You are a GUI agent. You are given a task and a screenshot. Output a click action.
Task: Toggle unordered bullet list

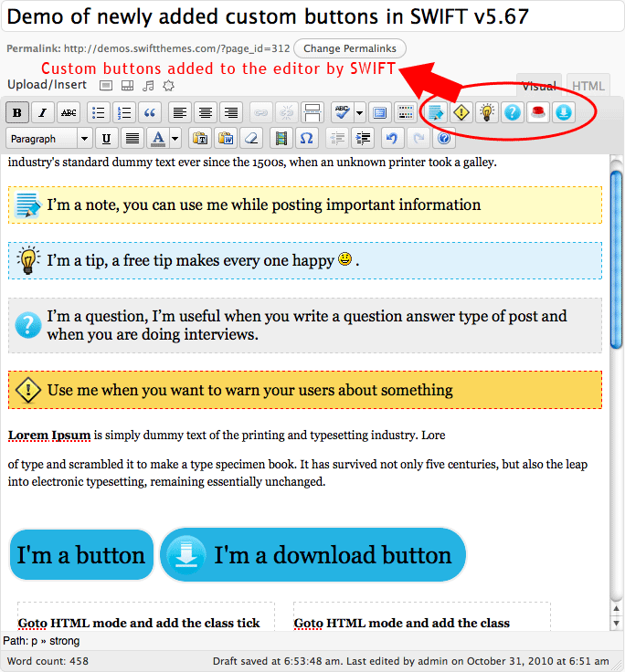pyautogui.click(x=99, y=112)
